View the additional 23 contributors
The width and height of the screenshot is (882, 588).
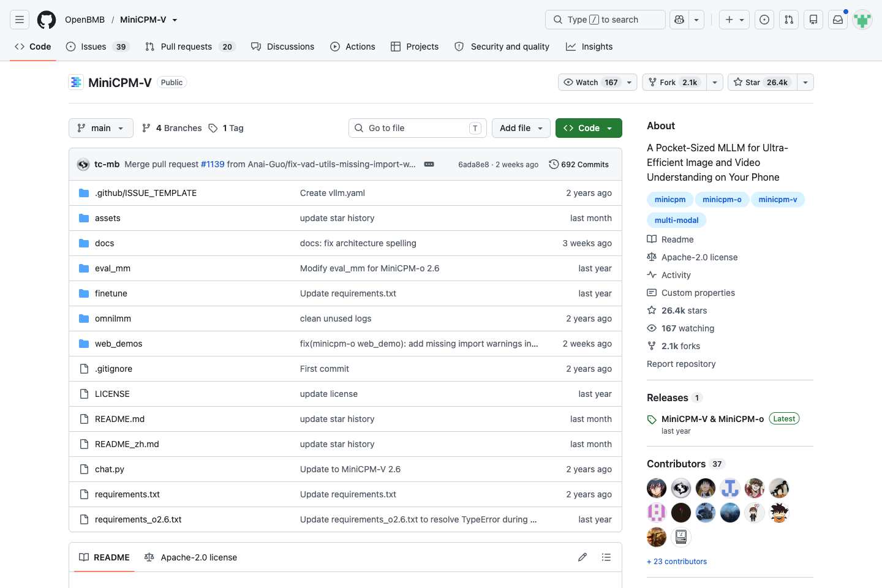[x=677, y=562]
